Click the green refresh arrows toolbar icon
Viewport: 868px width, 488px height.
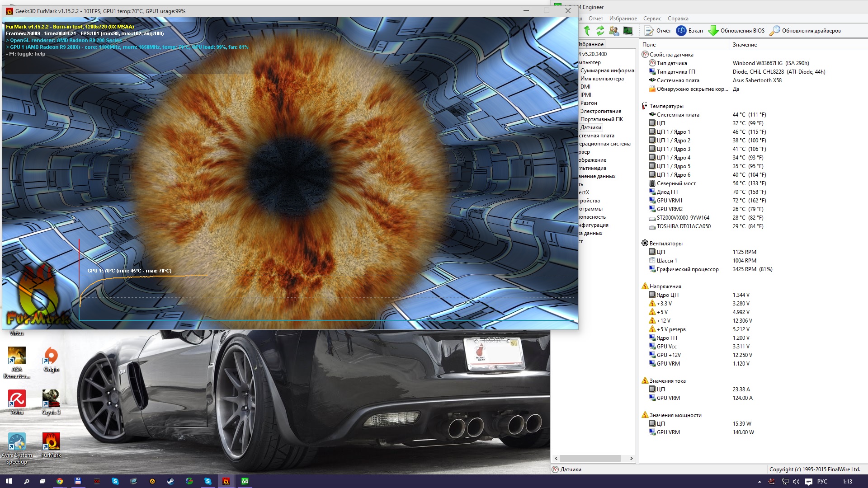coord(600,31)
